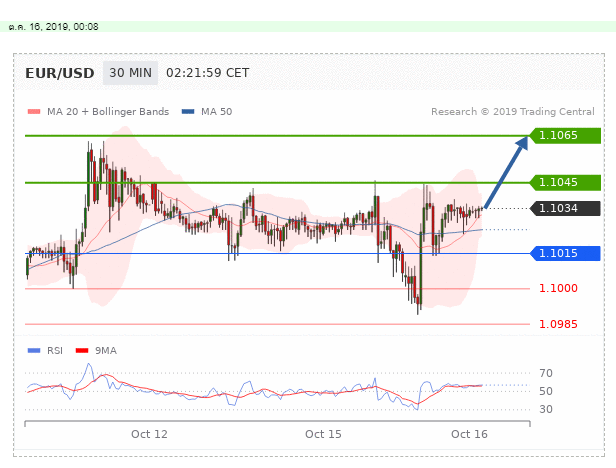This screenshot has width=616, height=468.
Task: Open Research © 2019 Trading Central credit
Action: (x=513, y=112)
